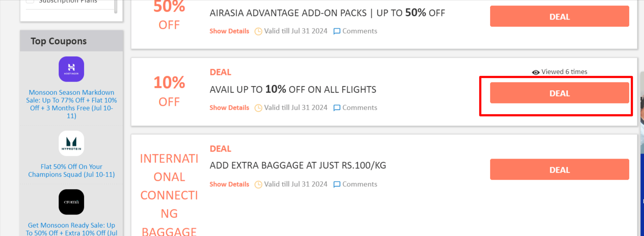Click the Myprotein logo icon
644x236 pixels.
(71, 143)
